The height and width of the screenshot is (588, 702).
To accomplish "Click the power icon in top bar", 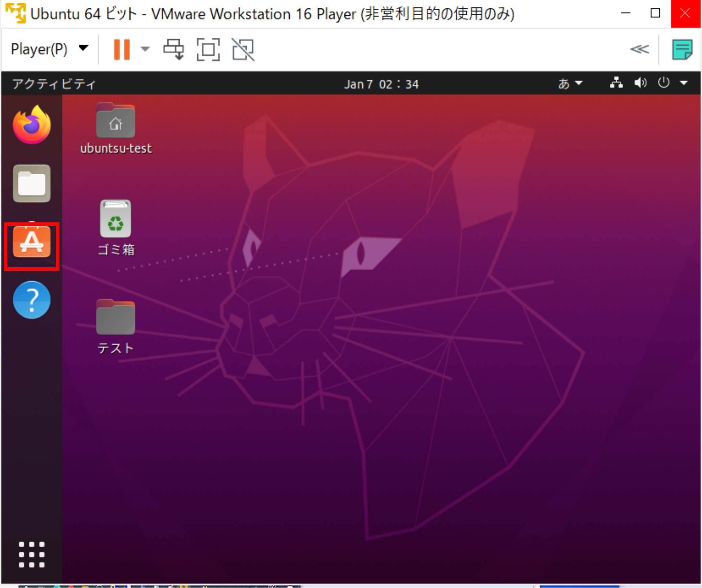I will tap(663, 82).
